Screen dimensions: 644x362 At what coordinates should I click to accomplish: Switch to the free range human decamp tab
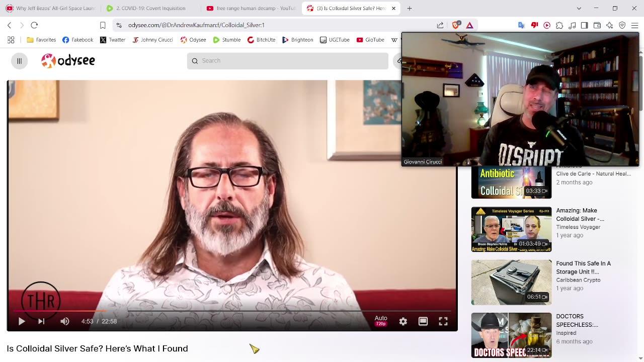250,8
